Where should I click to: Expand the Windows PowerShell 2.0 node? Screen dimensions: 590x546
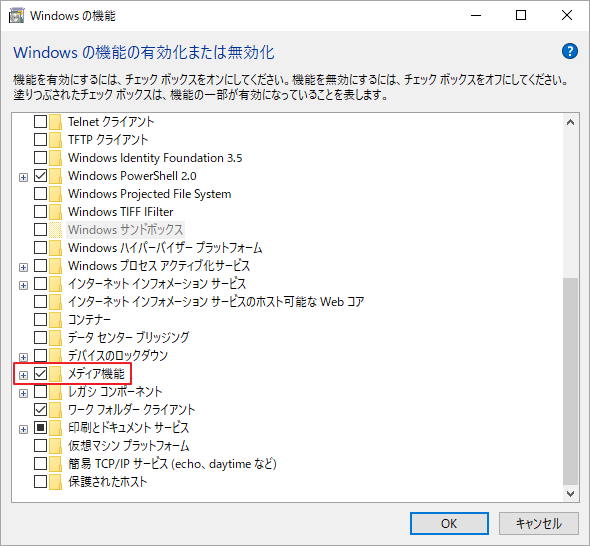tap(23, 177)
